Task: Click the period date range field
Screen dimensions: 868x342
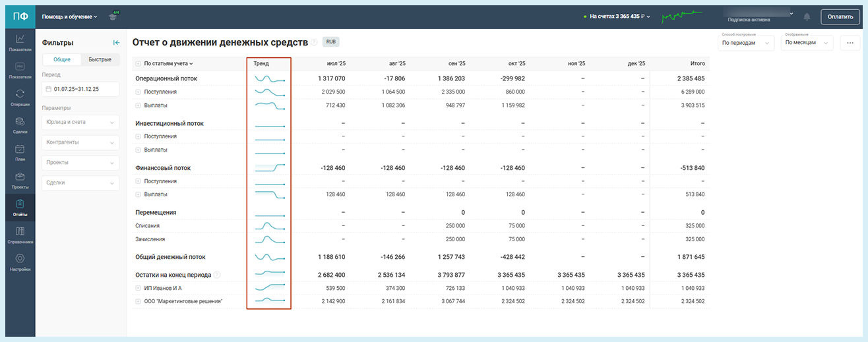Action: (x=80, y=89)
